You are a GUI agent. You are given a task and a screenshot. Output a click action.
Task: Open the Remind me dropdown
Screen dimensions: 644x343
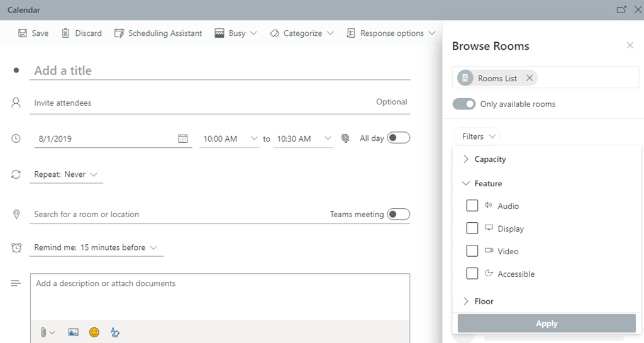96,247
